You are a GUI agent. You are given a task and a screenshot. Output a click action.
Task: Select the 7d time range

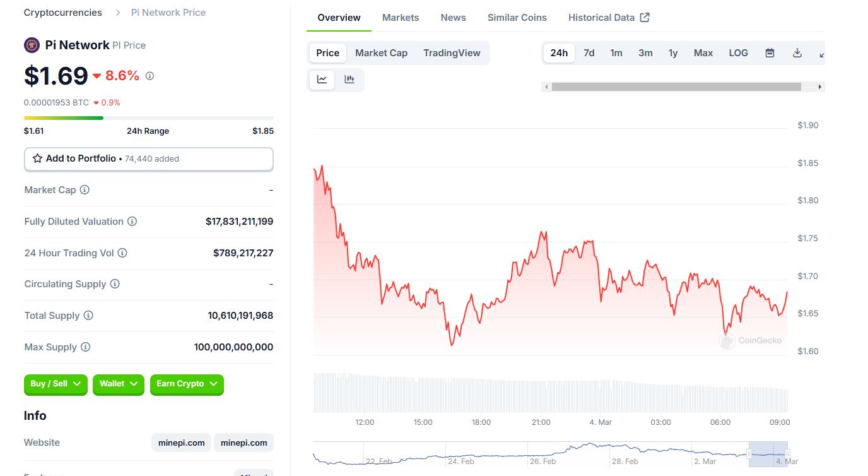pos(589,53)
